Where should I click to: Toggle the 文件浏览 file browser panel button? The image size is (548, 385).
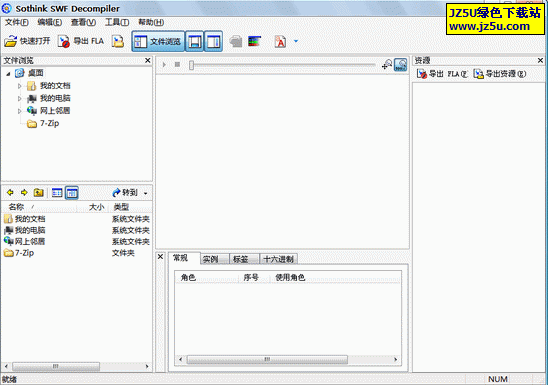[x=158, y=41]
